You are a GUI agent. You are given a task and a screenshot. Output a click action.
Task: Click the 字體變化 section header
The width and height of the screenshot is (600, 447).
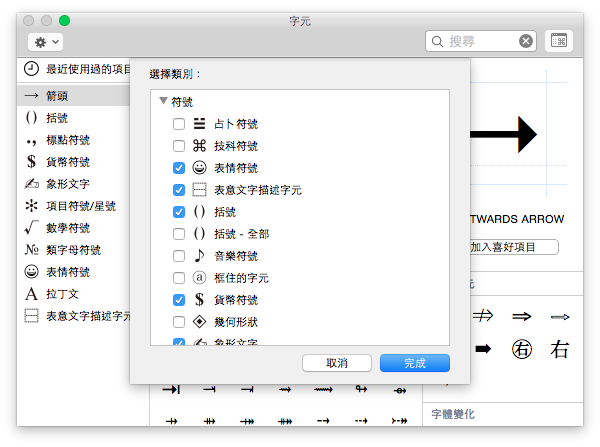tap(453, 414)
